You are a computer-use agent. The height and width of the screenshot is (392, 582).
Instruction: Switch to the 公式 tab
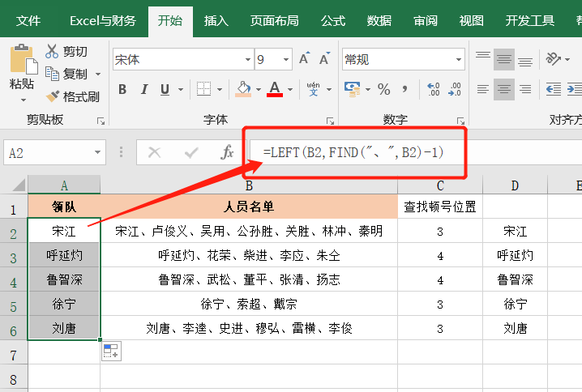coord(333,21)
